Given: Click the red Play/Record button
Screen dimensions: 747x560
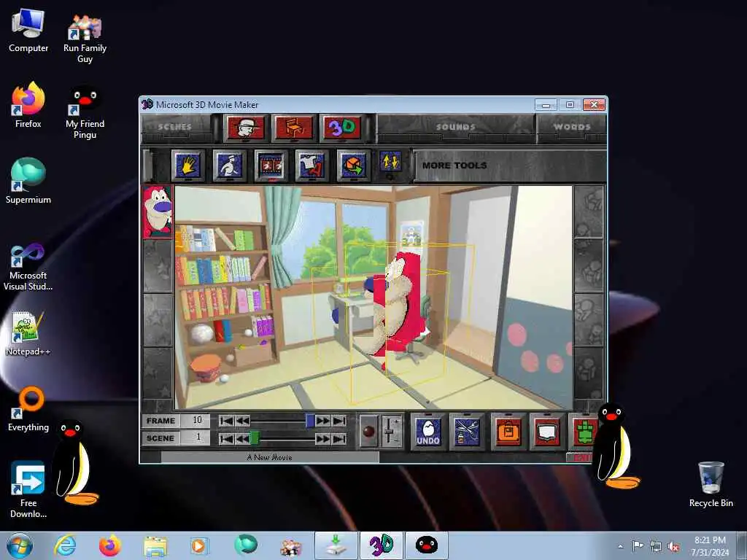Looking at the screenshot, I should 368,432.
